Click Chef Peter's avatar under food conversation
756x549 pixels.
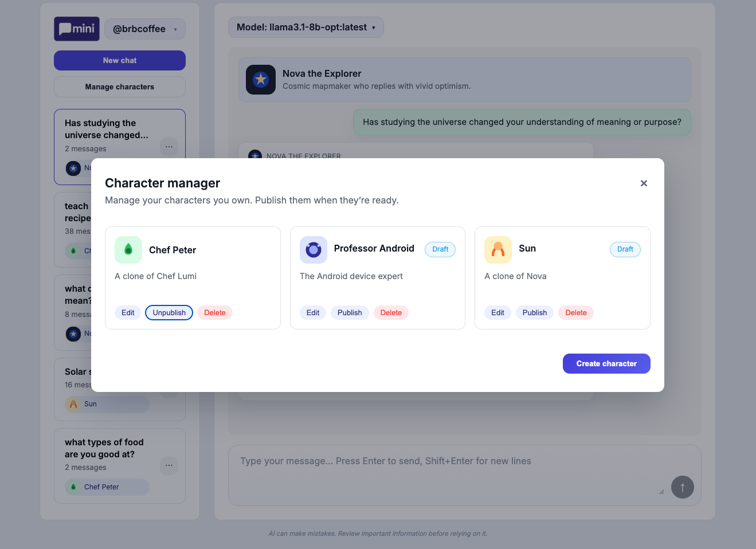73,487
